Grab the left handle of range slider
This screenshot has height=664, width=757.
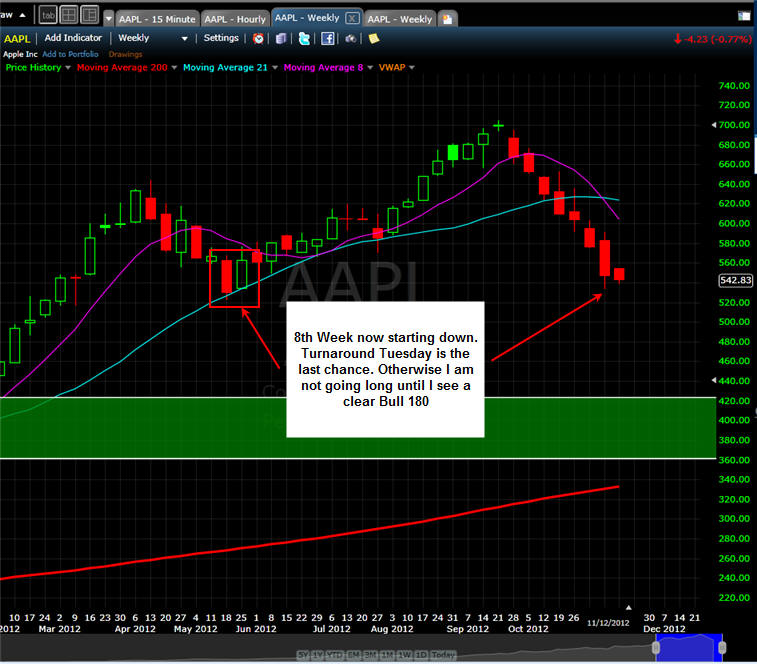point(656,647)
